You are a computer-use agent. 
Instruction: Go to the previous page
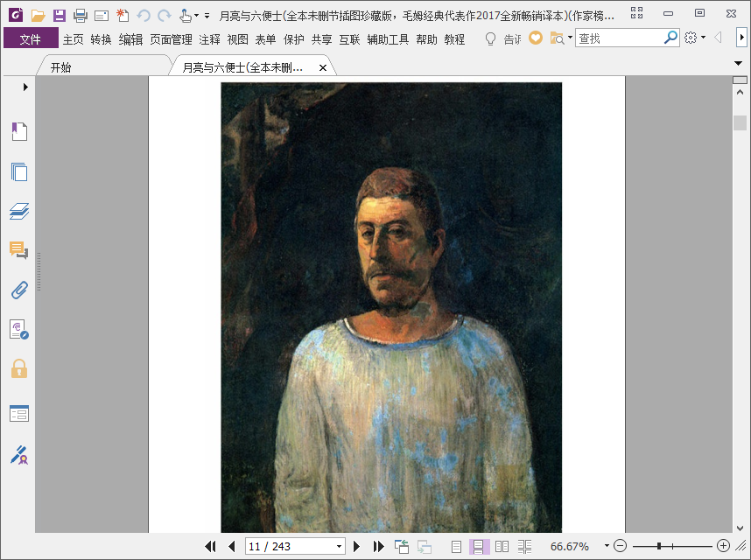pyautogui.click(x=232, y=546)
